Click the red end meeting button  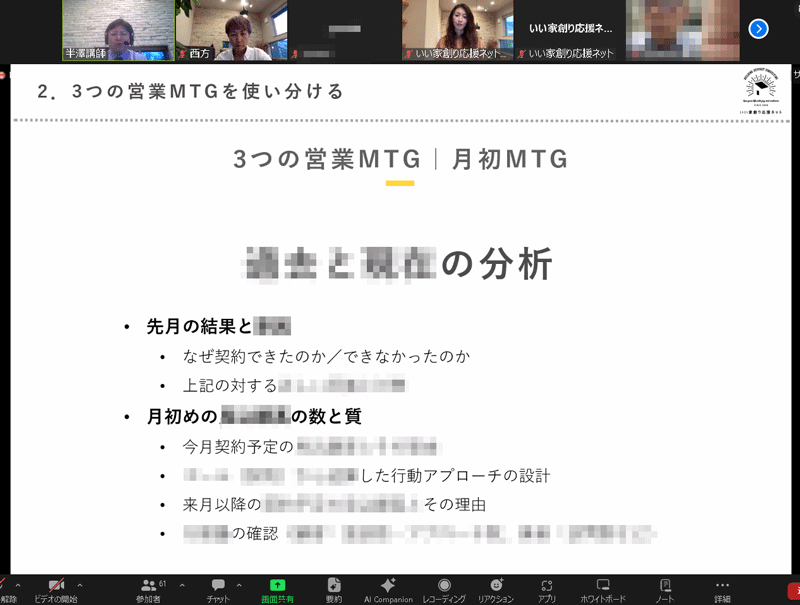(794, 588)
